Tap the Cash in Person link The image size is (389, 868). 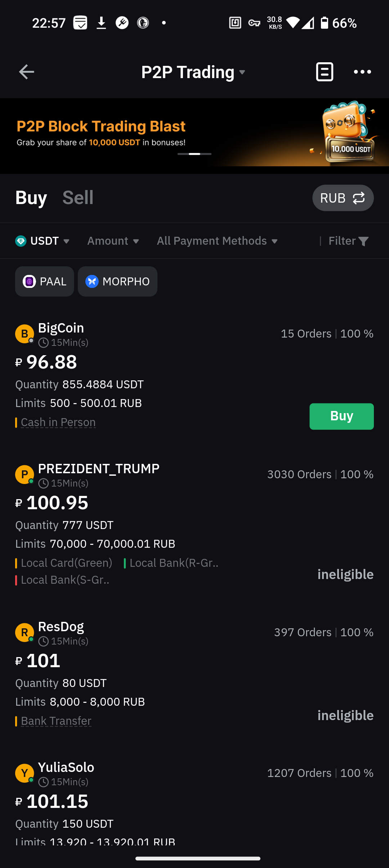coord(58,422)
